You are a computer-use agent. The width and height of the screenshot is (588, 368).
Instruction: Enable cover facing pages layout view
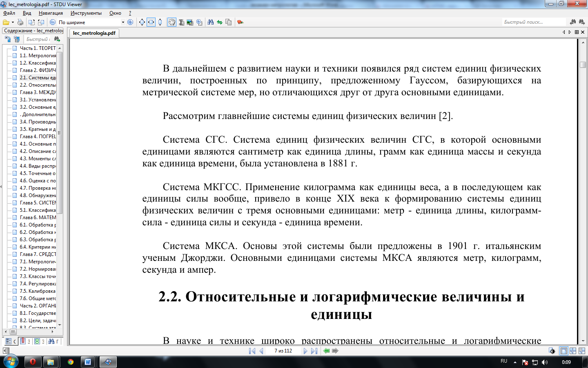[x=582, y=351]
